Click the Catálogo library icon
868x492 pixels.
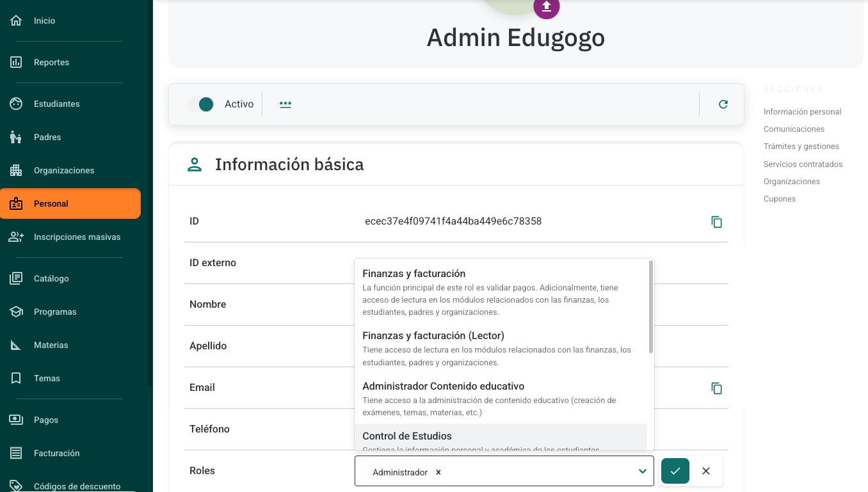(x=16, y=279)
